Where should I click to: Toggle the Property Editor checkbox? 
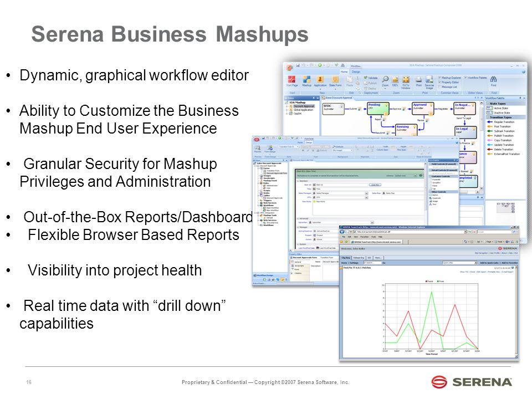tap(439, 82)
